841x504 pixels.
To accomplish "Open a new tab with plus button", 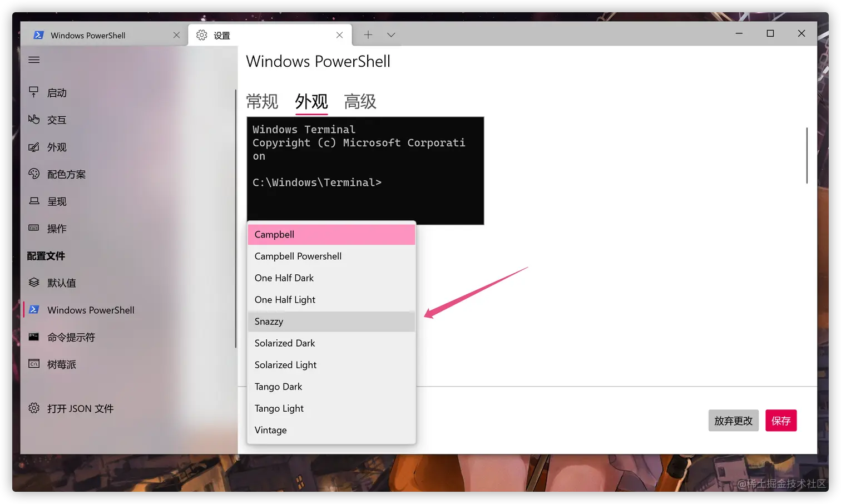I will tap(368, 35).
